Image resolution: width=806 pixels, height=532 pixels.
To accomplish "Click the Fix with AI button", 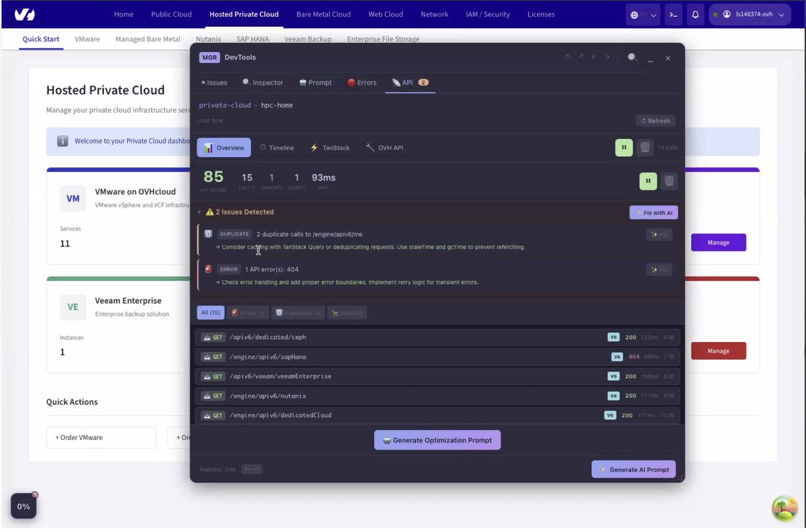I will point(654,213).
